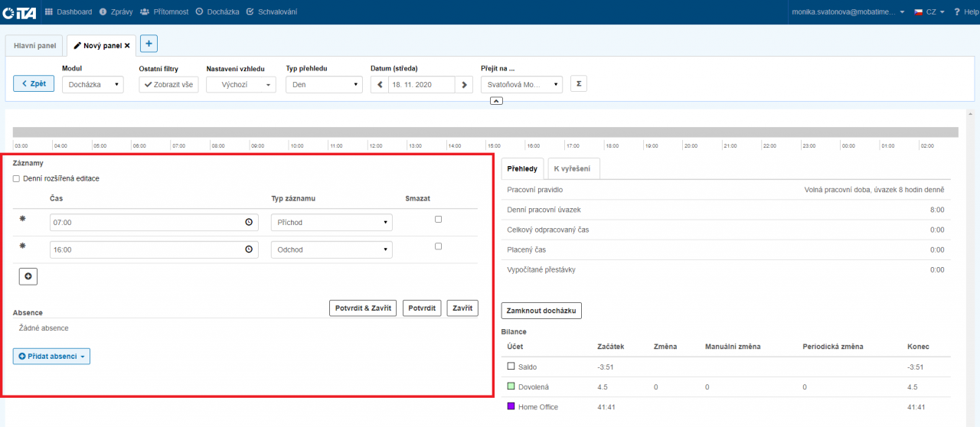980x427 pixels.
Task: Click the purple Home Office color swatch
Action: [x=511, y=407]
